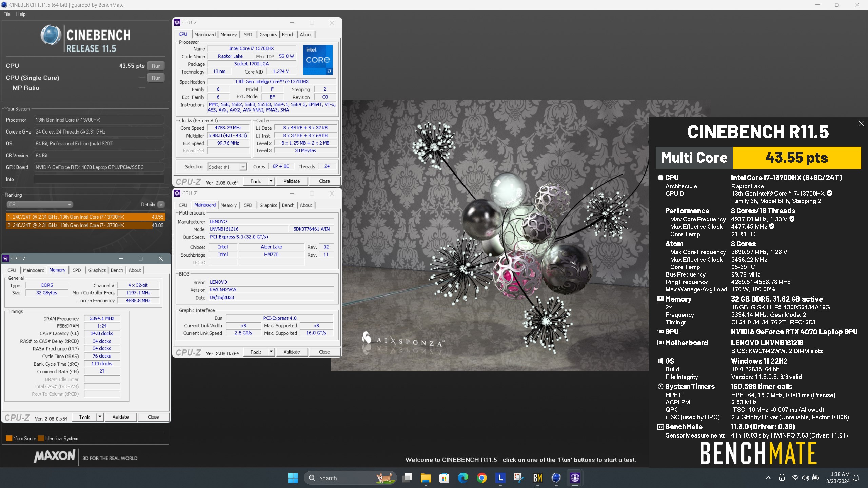Switch to BenchMate taskbar icon
Screen dimensions: 868x488
pyautogui.click(x=537, y=478)
